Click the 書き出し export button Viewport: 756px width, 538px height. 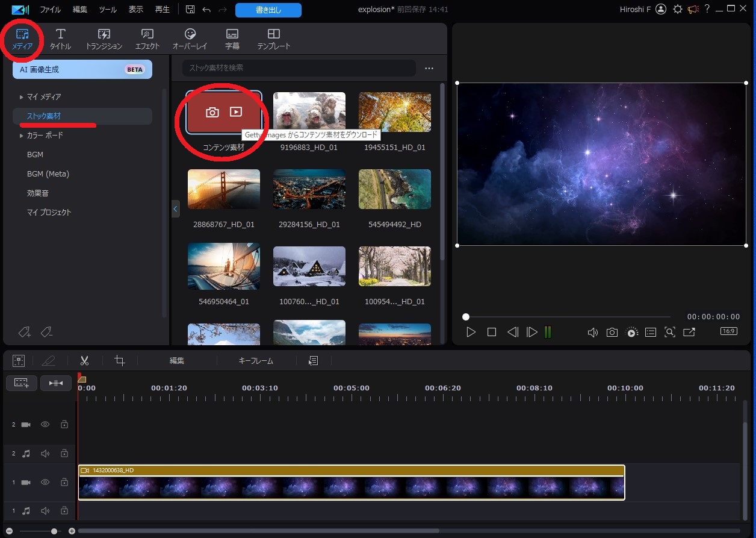268,10
